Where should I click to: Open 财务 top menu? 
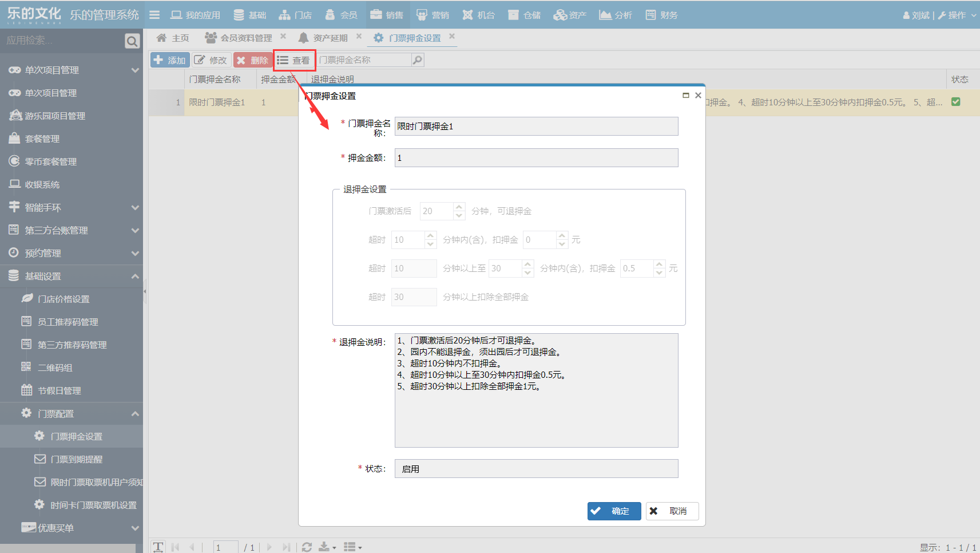(661, 15)
